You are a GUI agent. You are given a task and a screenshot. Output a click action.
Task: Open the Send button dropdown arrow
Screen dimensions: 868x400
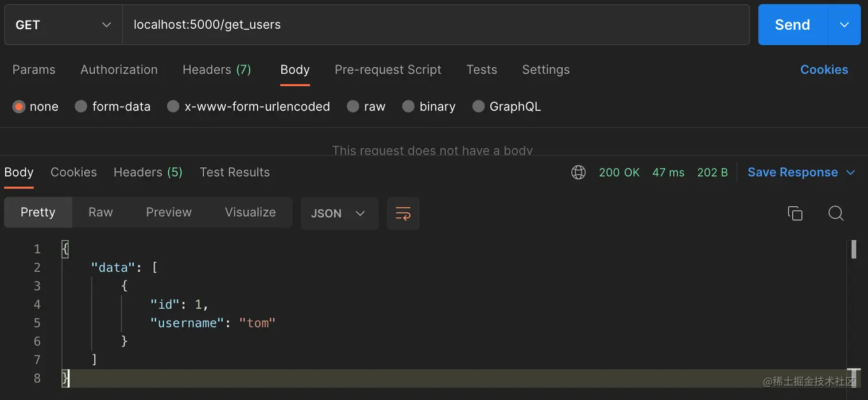pyautogui.click(x=844, y=25)
